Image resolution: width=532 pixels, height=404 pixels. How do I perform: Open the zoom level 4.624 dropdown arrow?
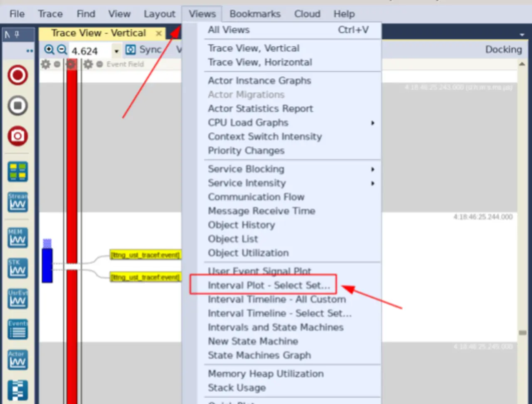[117, 51]
